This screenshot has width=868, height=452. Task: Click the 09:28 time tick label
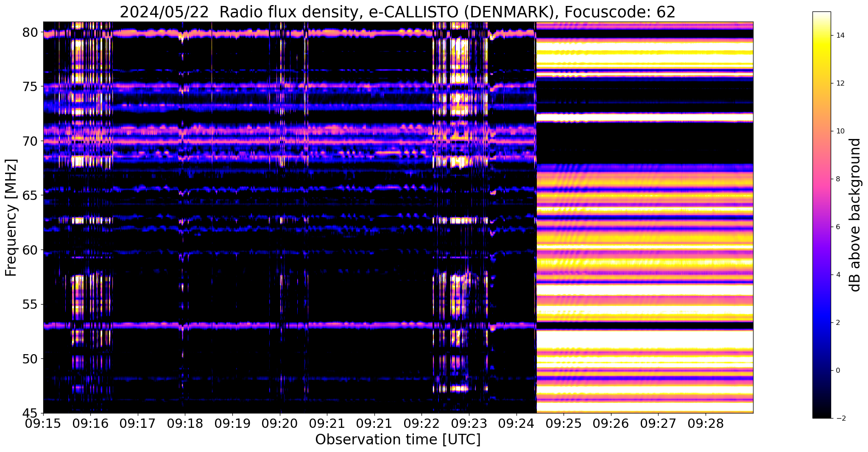706,423
